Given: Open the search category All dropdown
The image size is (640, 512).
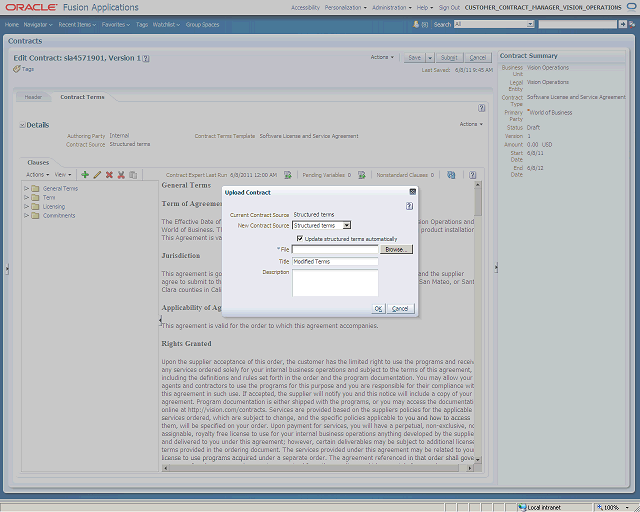Looking at the screenshot, I should tap(530, 24).
